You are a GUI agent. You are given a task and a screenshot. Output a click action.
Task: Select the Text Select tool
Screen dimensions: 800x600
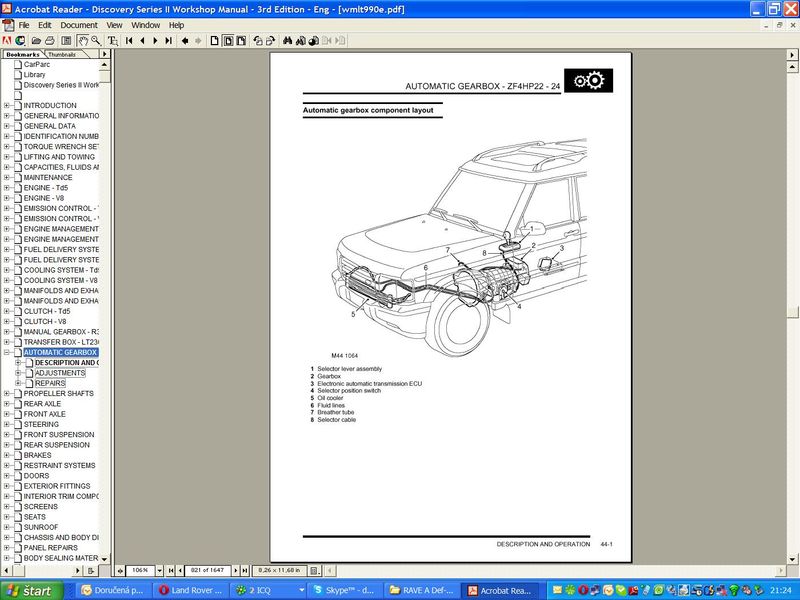[113, 41]
